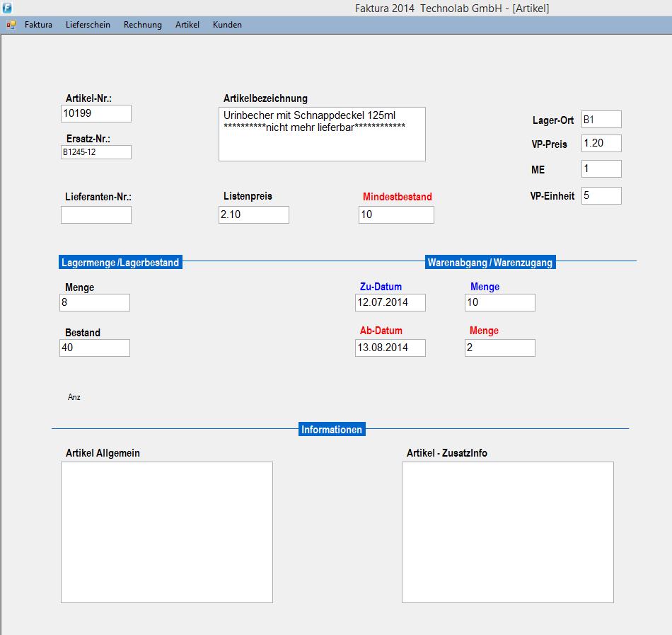Click the Artikel Allgemein text area
Viewport: 672px width, 635px height.
click(167, 532)
